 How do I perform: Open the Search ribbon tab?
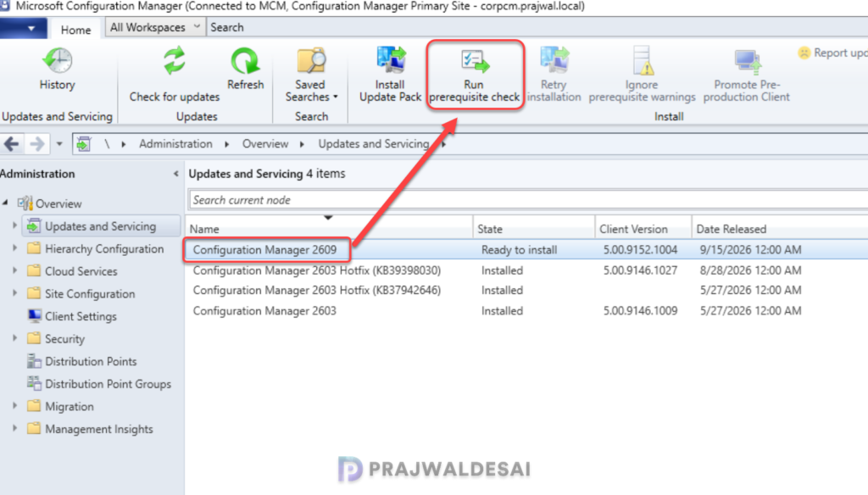(227, 27)
